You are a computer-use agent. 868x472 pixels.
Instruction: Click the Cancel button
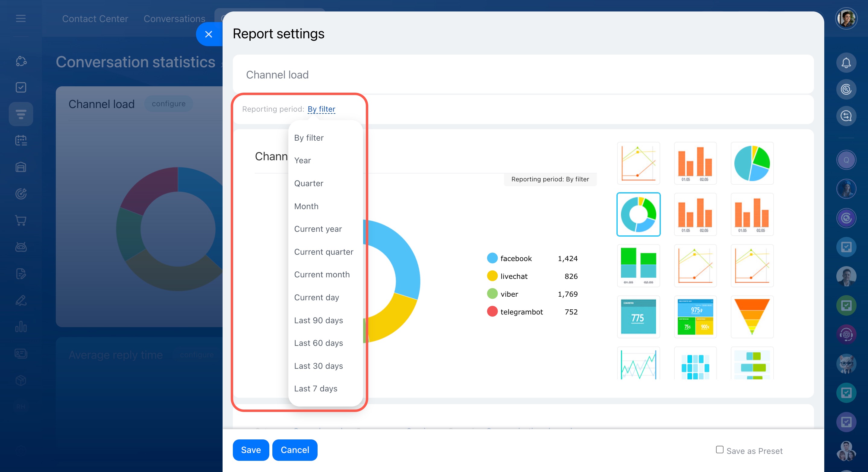294,450
